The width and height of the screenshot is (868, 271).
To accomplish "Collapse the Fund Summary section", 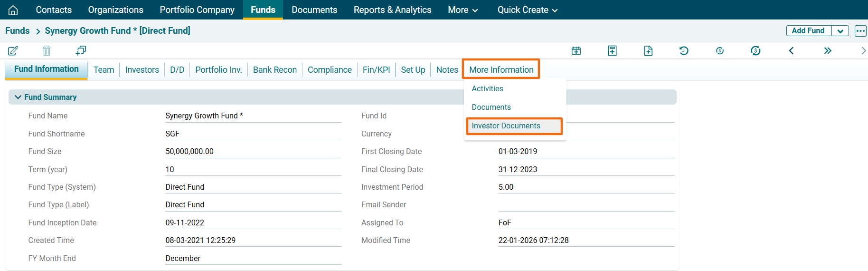I will (x=18, y=97).
